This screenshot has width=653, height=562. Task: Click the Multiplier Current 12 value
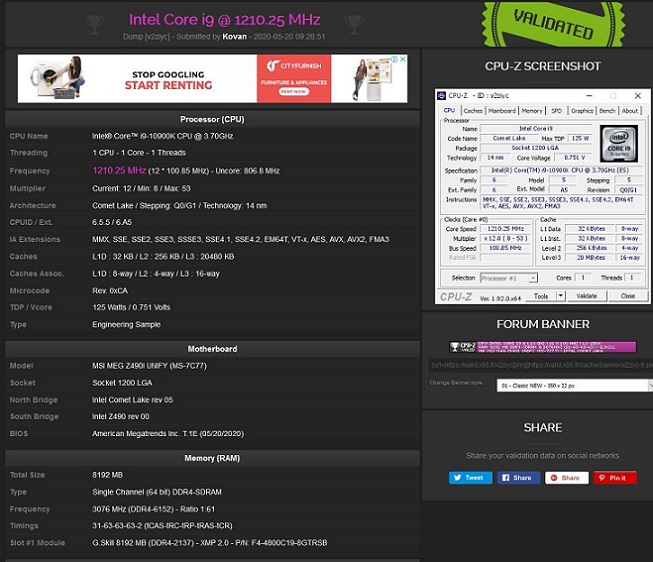[x=141, y=188]
